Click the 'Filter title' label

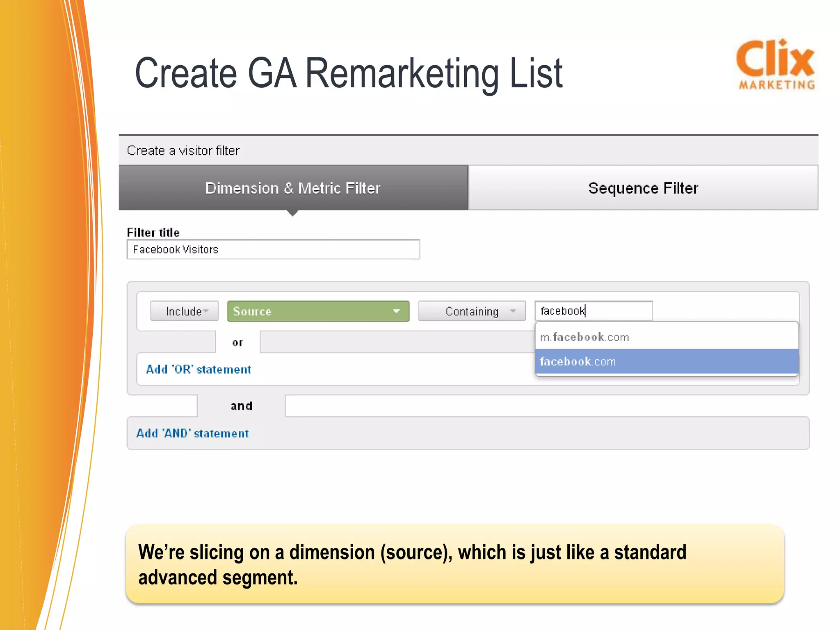click(153, 233)
